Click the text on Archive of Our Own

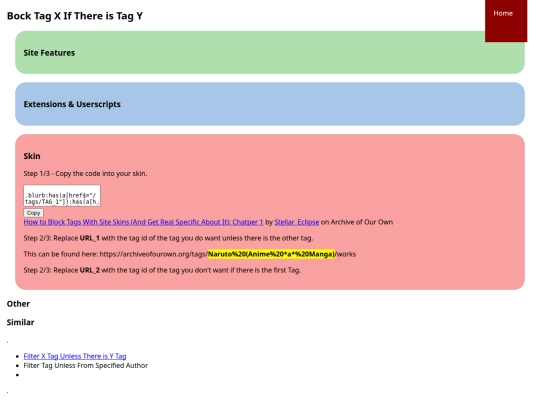pyautogui.click(x=357, y=222)
